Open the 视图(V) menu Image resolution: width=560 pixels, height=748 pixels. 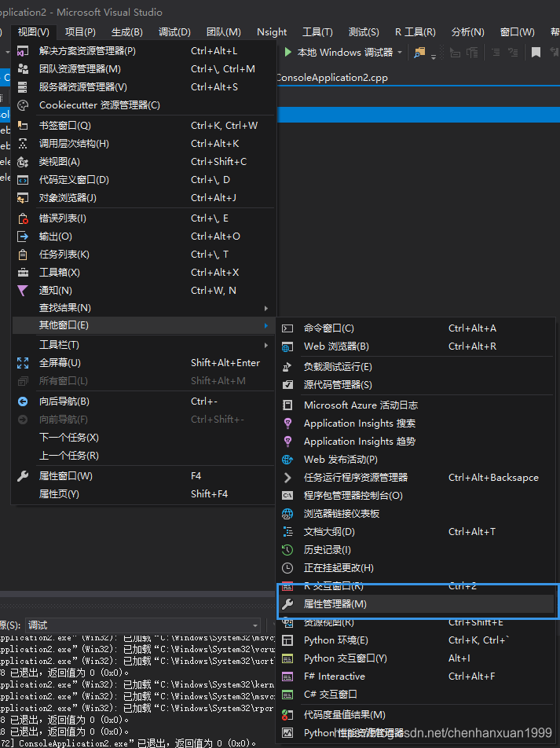(34, 32)
